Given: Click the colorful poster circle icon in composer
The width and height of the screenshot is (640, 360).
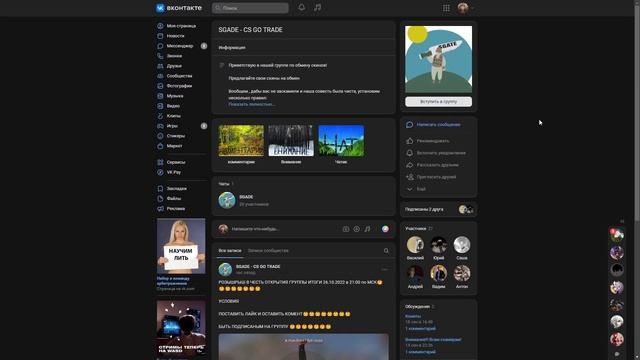Looking at the screenshot, I should tap(385, 229).
